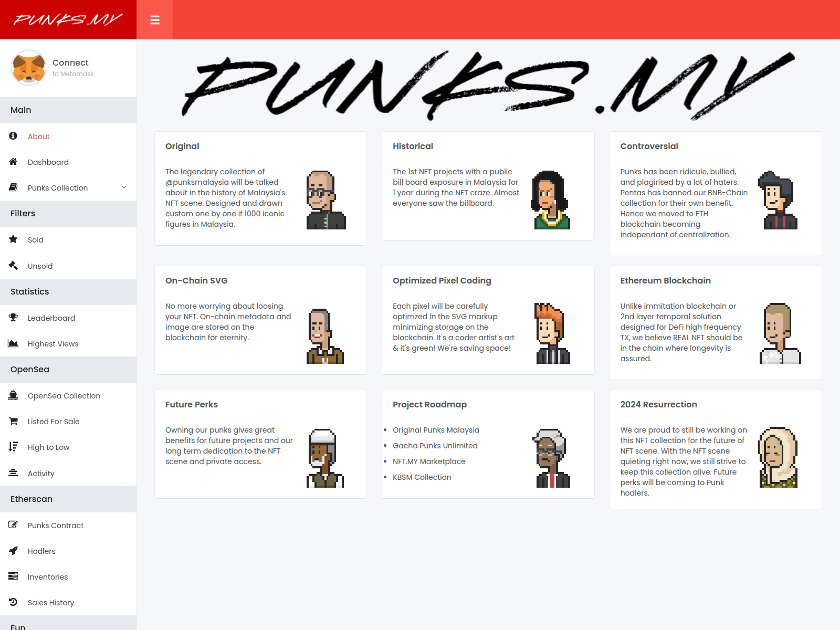840x630 pixels.
Task: Click the OpenSea Collection ship icon
Action: pos(14,395)
